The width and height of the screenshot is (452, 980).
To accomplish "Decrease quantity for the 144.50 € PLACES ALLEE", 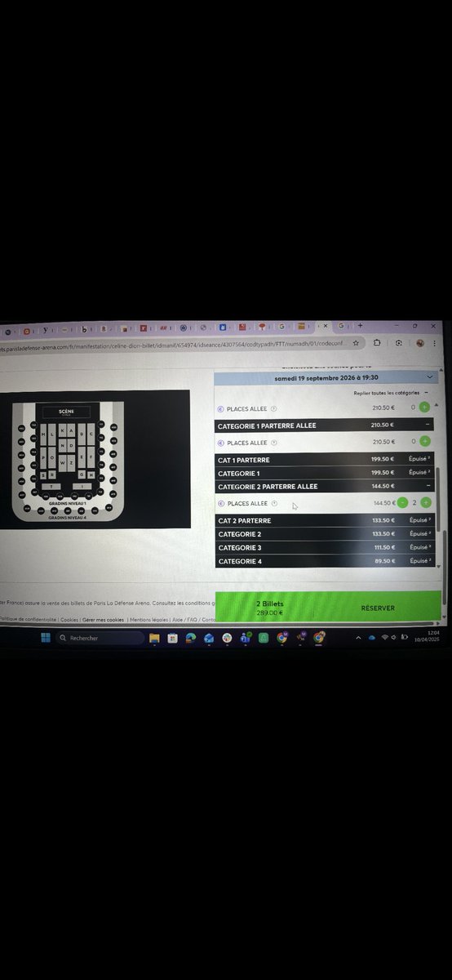I will coord(403,503).
